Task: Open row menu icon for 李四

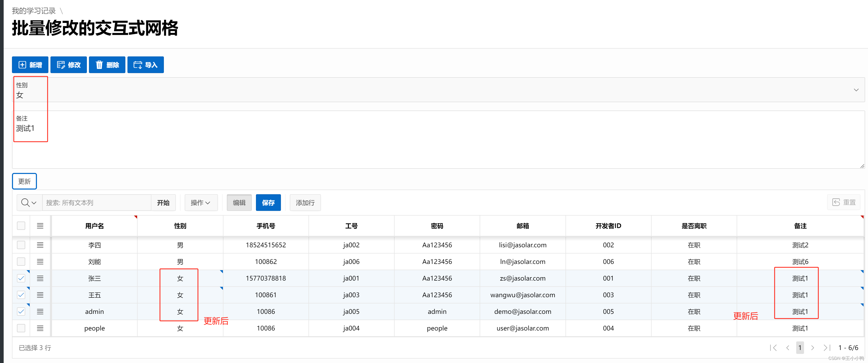Action: click(40, 245)
